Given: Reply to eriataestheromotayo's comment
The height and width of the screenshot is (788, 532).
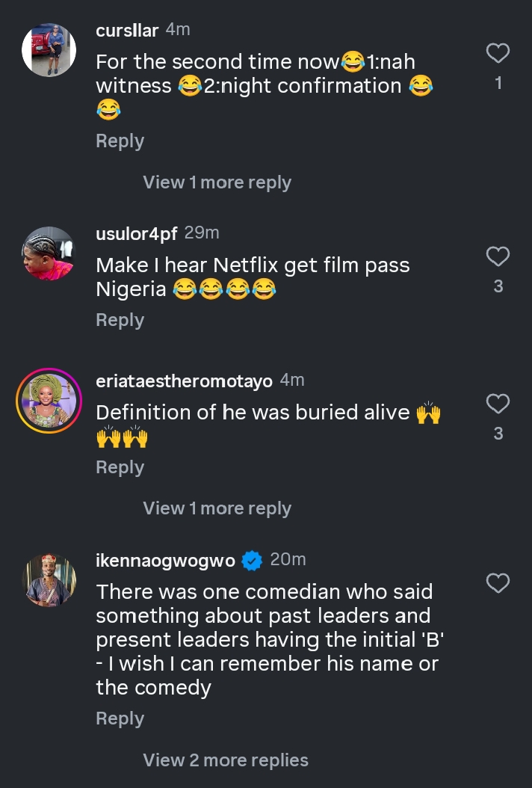Looking at the screenshot, I should point(120,467).
